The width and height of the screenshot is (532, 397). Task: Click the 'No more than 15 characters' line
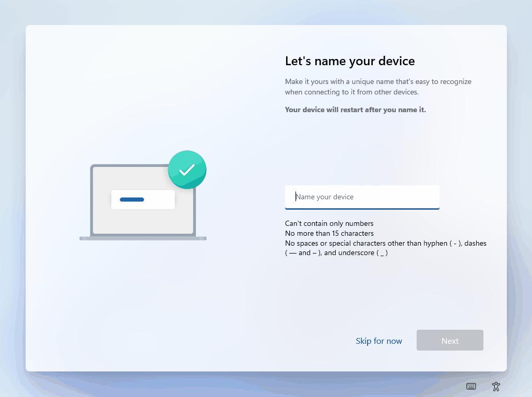click(x=329, y=233)
